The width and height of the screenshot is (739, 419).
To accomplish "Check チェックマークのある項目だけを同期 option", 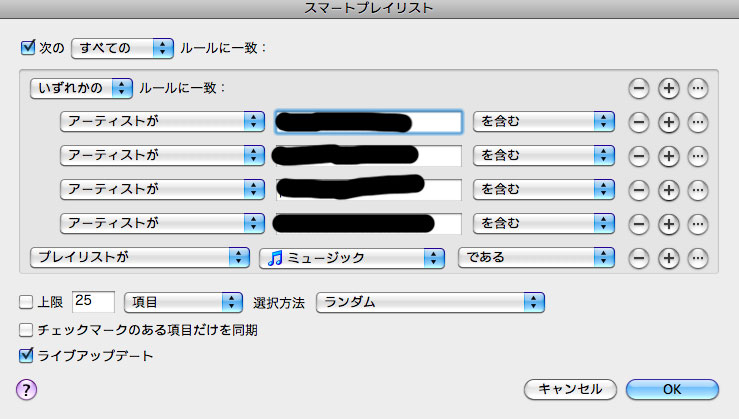I will click(x=26, y=329).
